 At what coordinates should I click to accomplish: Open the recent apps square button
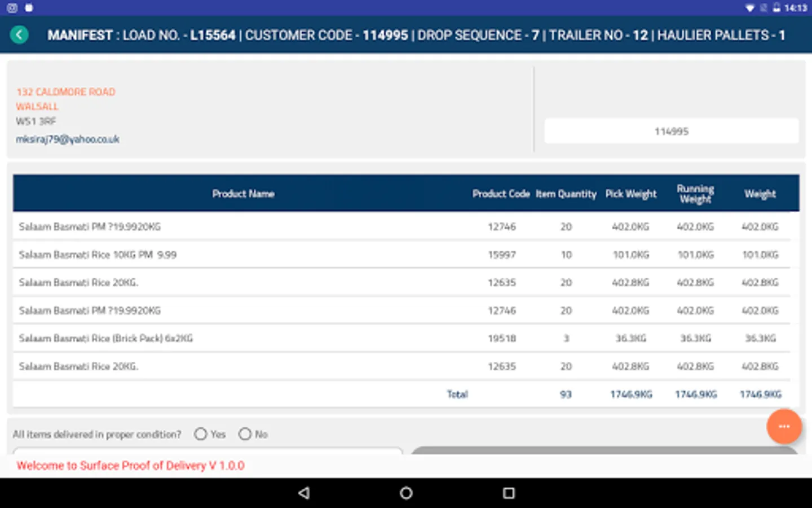click(x=509, y=493)
